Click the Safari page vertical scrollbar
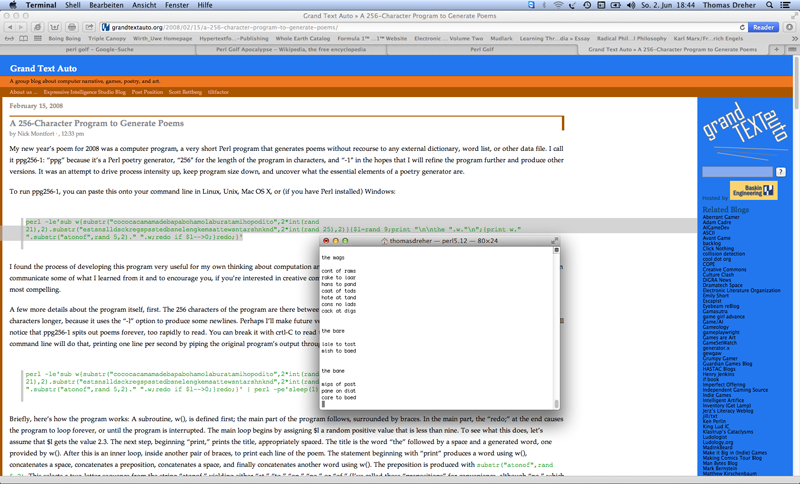 pyautogui.click(x=796, y=82)
